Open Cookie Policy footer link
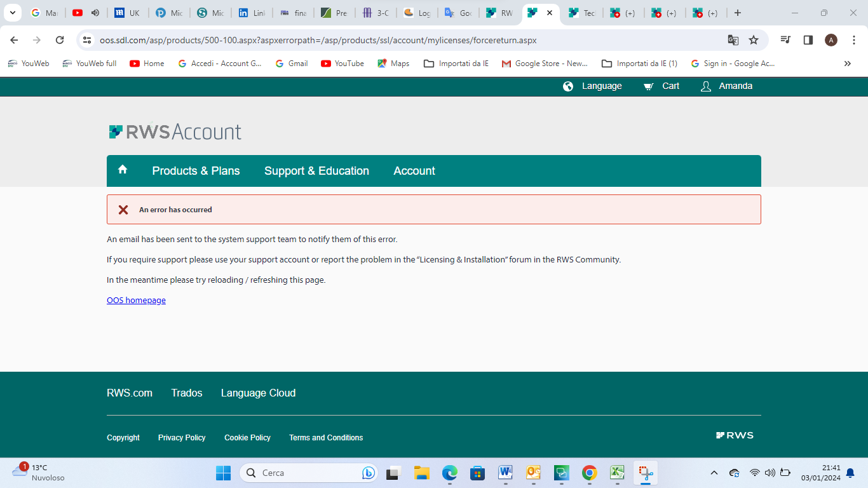 [247, 438]
